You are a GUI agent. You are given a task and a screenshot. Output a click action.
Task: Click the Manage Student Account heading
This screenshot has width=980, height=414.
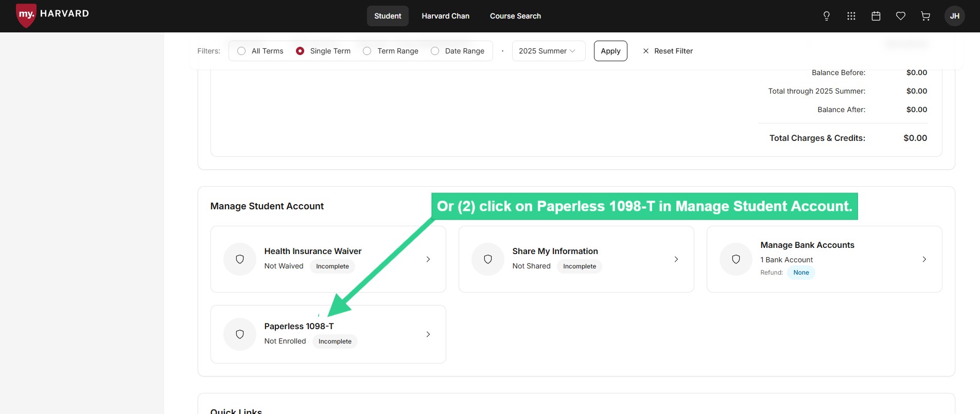pos(267,206)
